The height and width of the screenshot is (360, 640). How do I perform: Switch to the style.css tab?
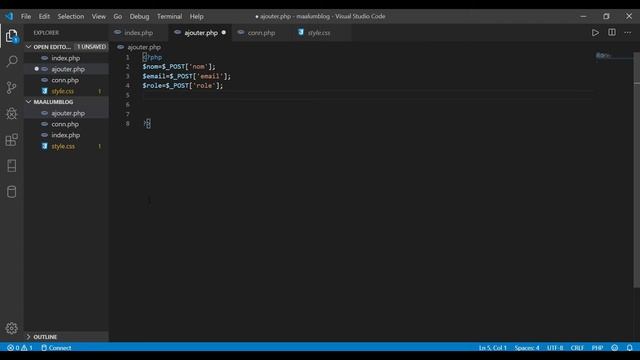click(319, 33)
